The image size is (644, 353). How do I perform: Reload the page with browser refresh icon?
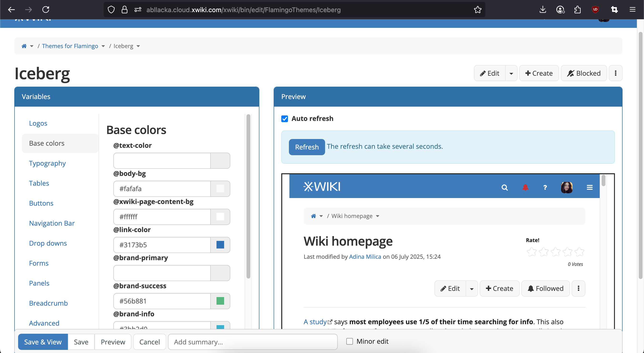click(46, 10)
